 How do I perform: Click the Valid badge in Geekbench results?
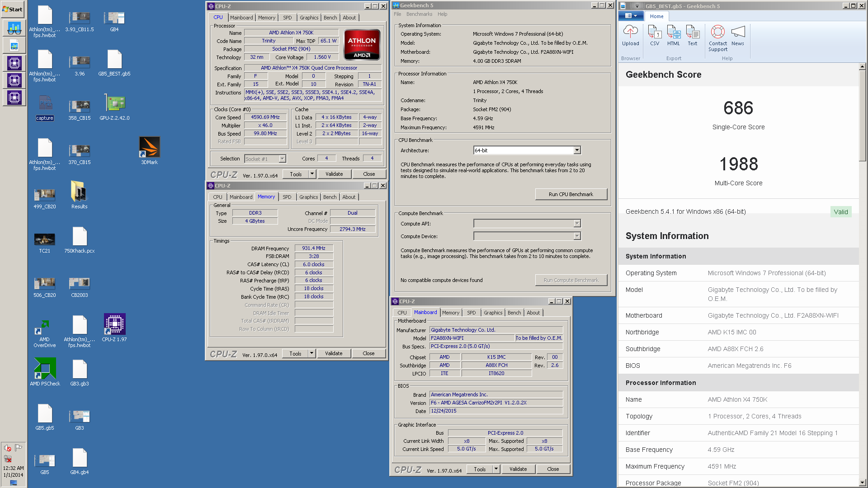click(x=841, y=212)
